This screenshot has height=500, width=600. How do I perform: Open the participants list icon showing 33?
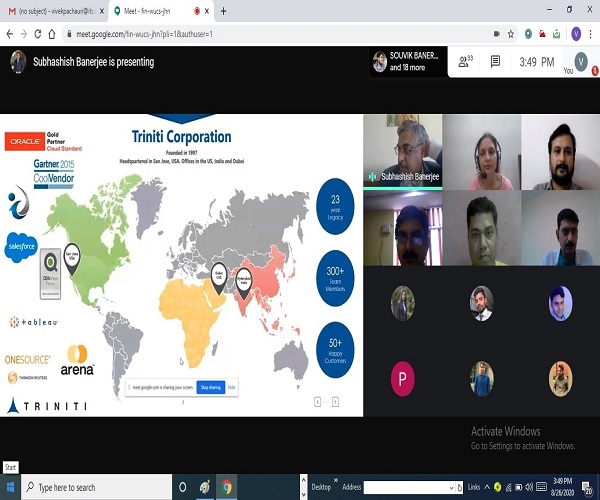pyautogui.click(x=466, y=61)
